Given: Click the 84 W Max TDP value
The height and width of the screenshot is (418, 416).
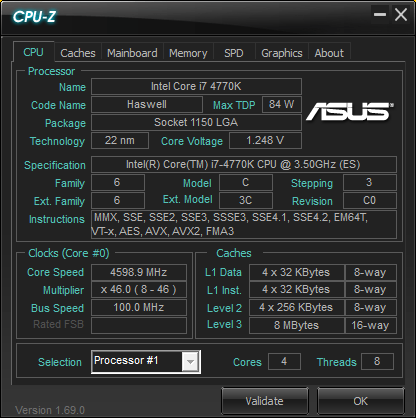Looking at the screenshot, I should 282,105.
